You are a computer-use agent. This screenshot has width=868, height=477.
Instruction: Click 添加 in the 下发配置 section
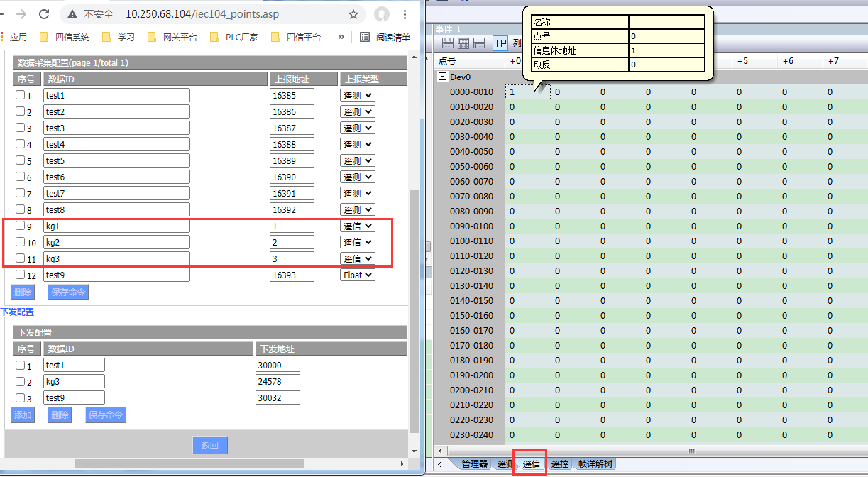(22, 415)
